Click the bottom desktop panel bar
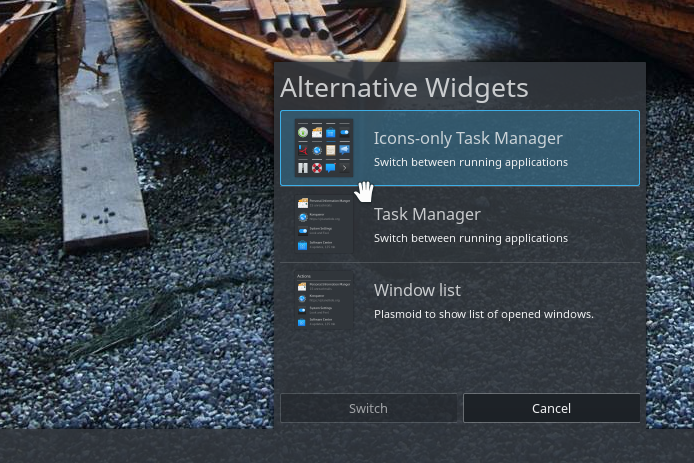The width and height of the screenshot is (694, 463). (347, 446)
